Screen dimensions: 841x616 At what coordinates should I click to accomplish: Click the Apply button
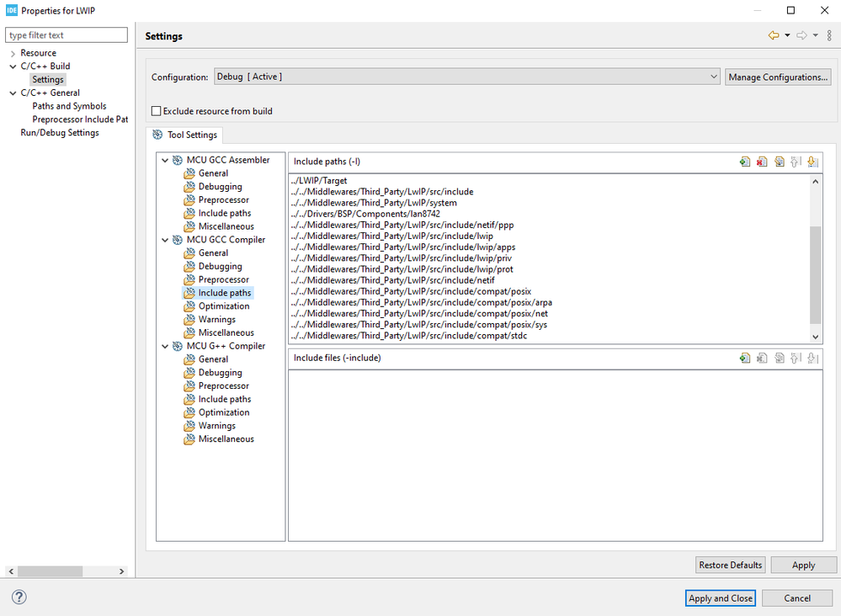pyautogui.click(x=803, y=565)
